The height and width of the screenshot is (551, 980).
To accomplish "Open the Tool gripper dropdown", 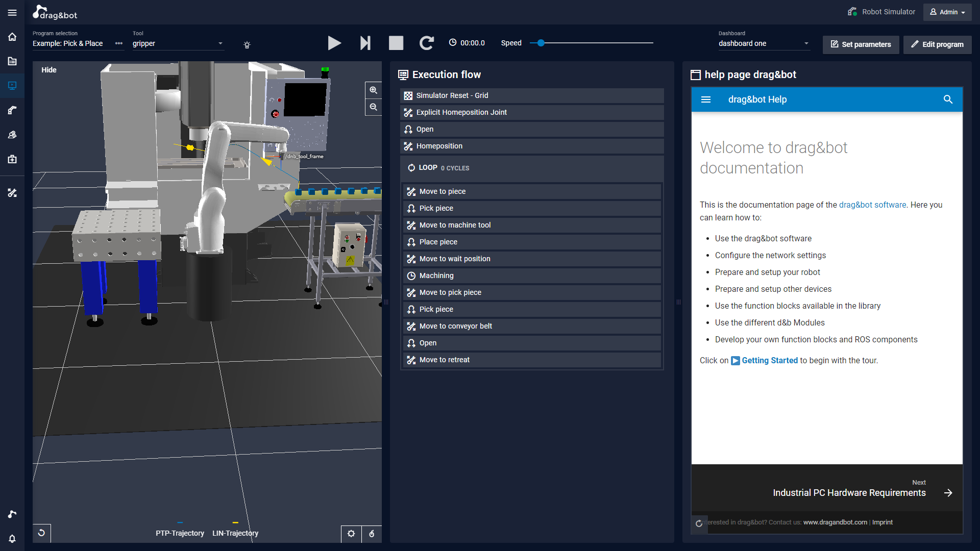I will [178, 43].
